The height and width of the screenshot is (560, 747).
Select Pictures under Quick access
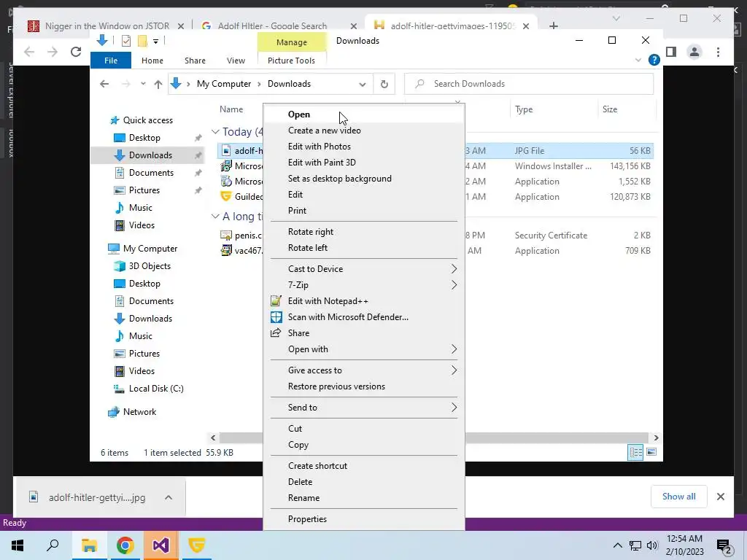click(144, 190)
